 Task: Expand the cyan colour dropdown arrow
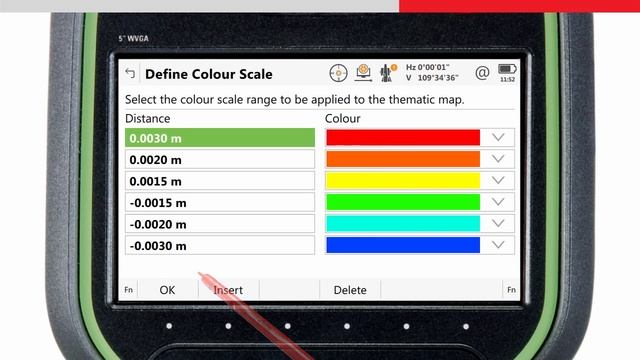click(498, 223)
